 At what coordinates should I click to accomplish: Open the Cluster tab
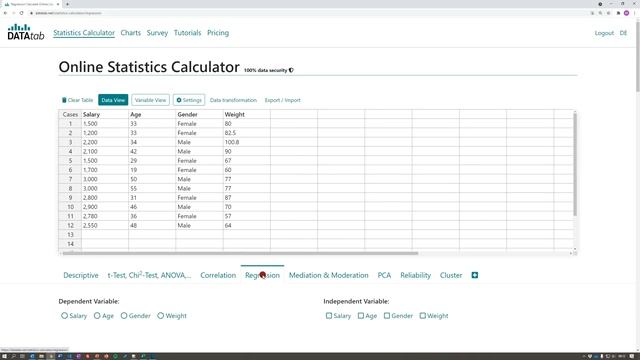click(x=451, y=276)
